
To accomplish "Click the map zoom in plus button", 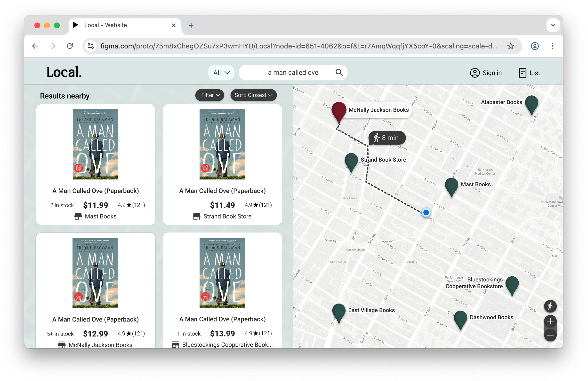I will click(x=550, y=321).
